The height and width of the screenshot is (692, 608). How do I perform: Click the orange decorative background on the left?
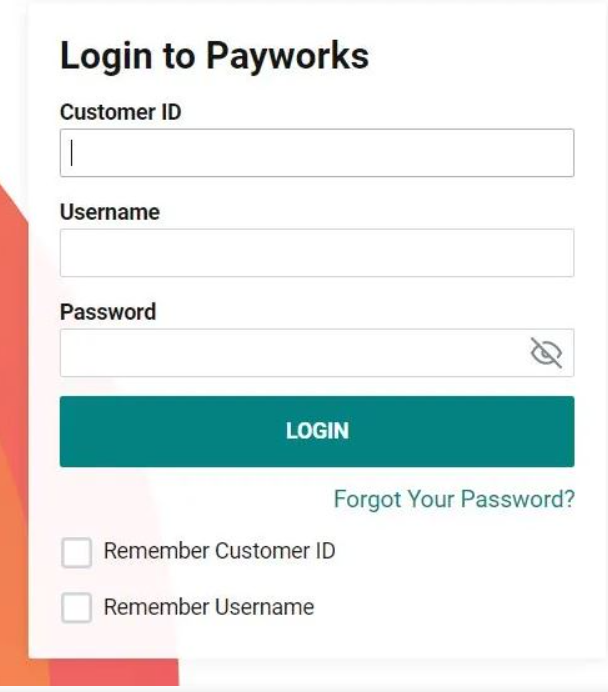pyautogui.click(x=13, y=441)
